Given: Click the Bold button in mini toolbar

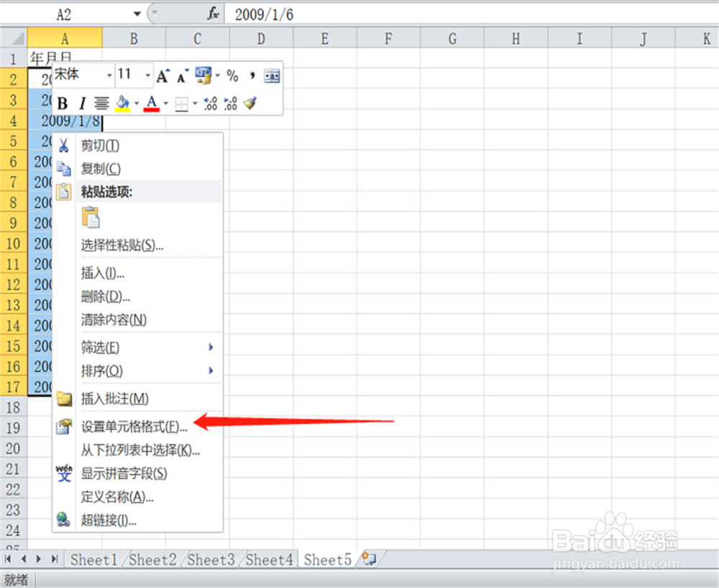Looking at the screenshot, I should (x=63, y=104).
